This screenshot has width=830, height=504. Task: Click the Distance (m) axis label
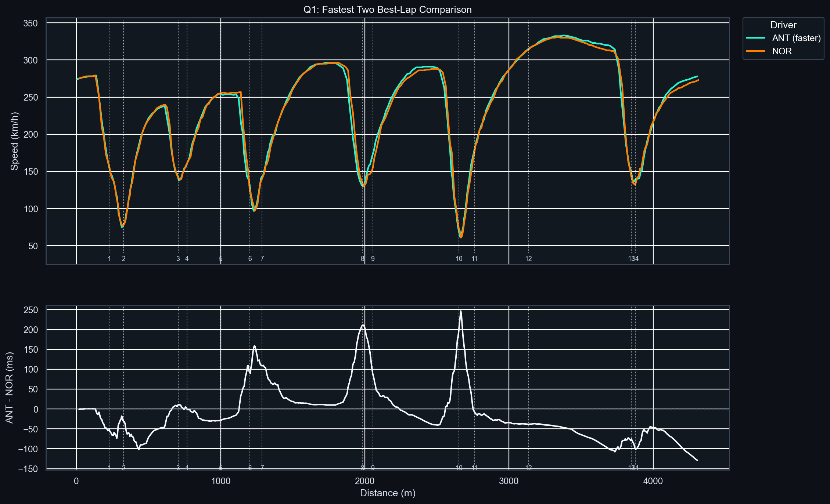[x=388, y=493]
